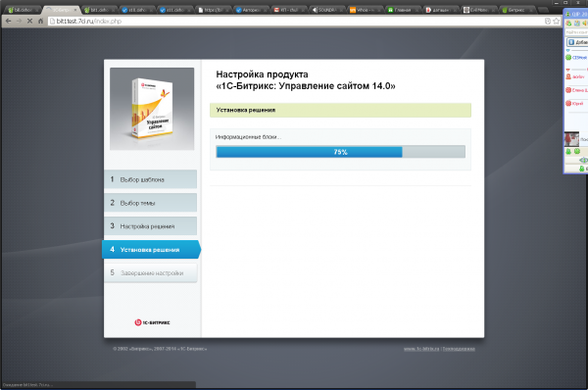The image size is (588, 390).
Task: Open Юрий contact in QIP
Action: (574, 103)
